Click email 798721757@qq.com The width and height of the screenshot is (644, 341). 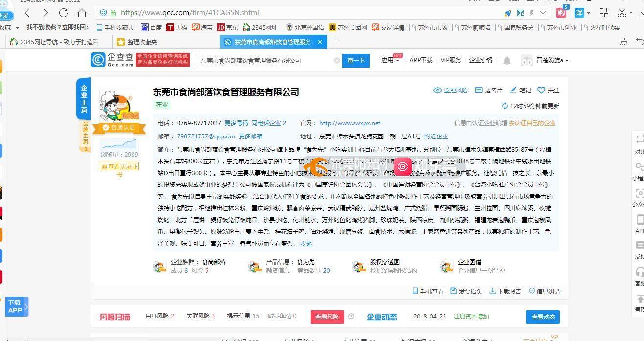click(206, 136)
